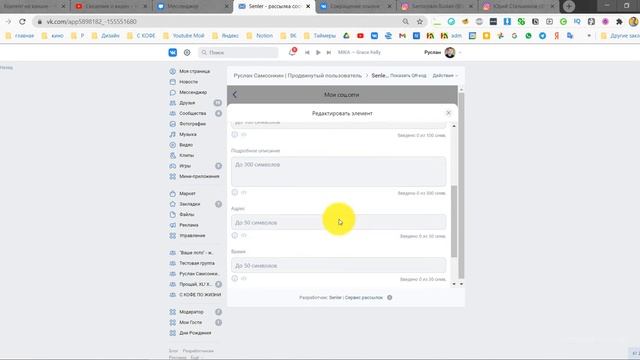
Task: Click the Маркет bag icon
Action: (172, 193)
